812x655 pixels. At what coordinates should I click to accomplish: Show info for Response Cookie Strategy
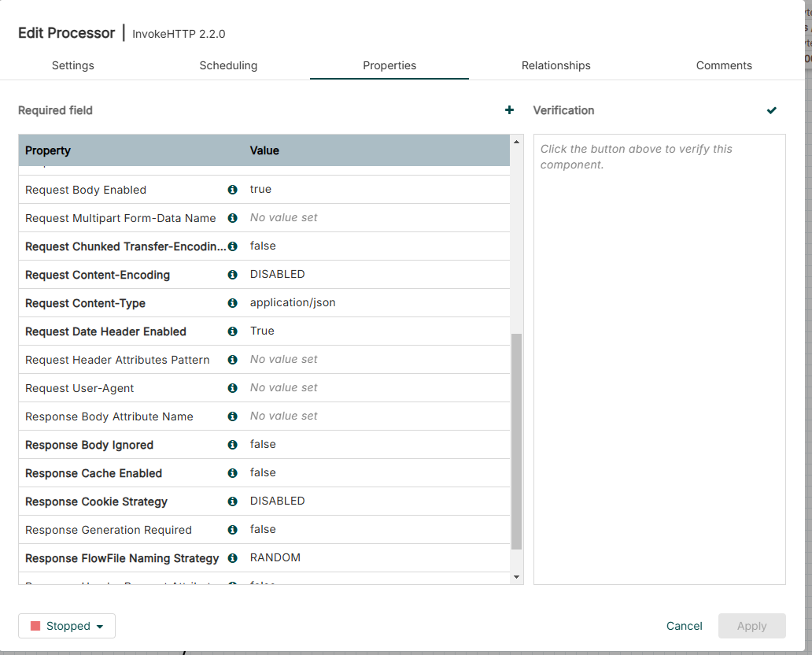[x=232, y=501]
